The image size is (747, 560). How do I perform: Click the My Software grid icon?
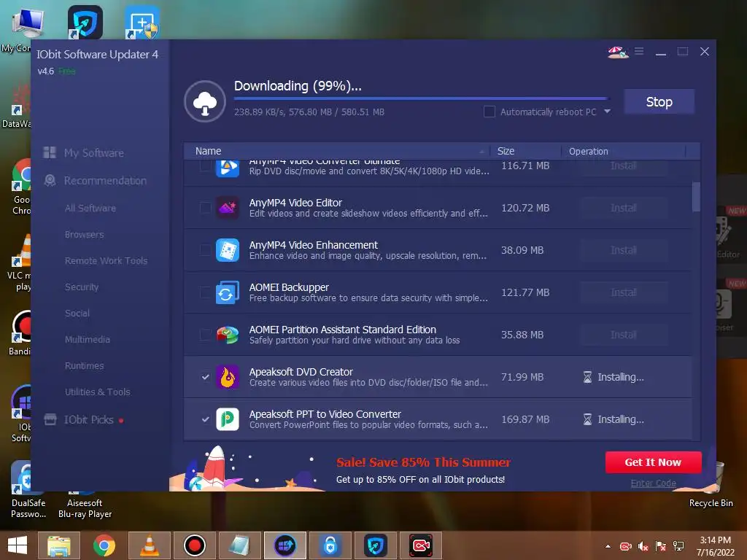[50, 152]
